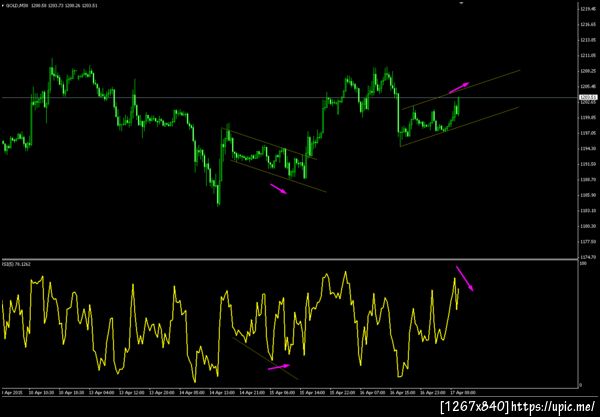Click the 1197.05 price scale label

point(589,133)
